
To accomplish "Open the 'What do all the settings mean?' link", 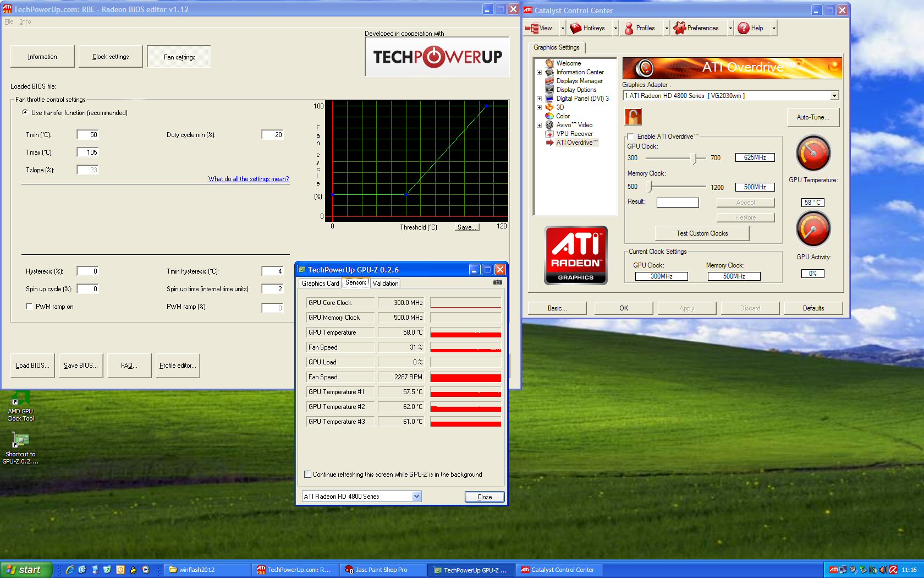I will [248, 179].
